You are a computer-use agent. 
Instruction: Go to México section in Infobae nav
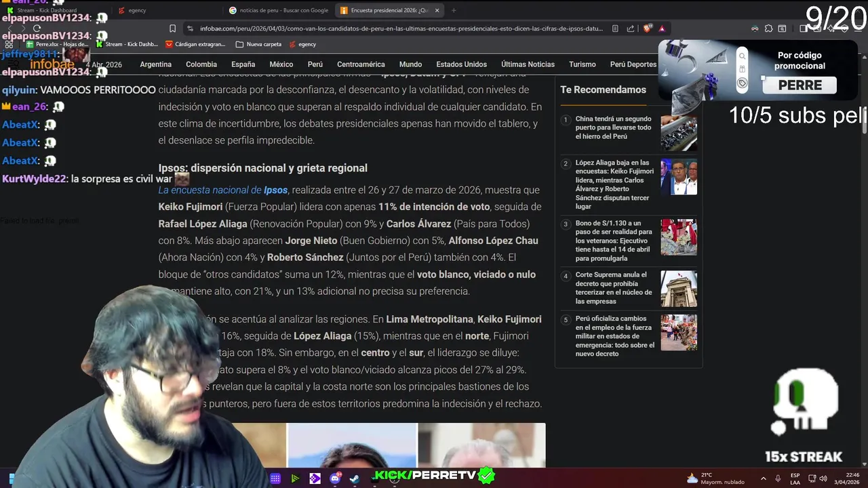coord(281,64)
